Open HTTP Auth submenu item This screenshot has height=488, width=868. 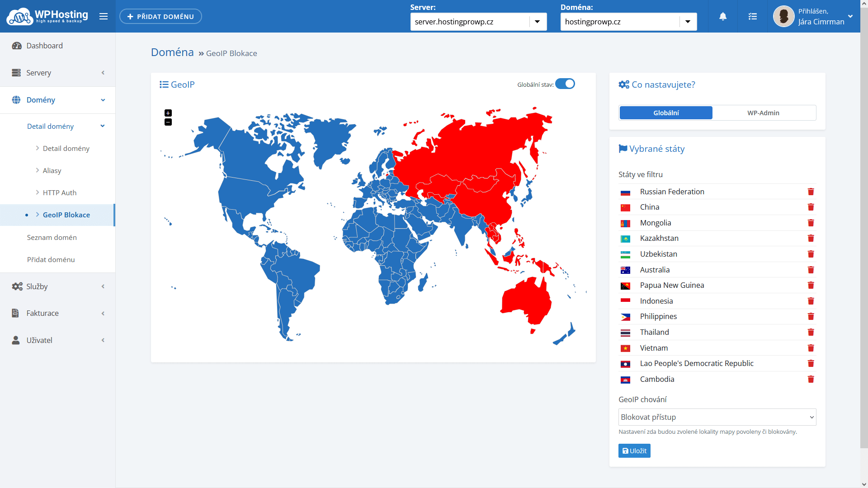tap(60, 192)
